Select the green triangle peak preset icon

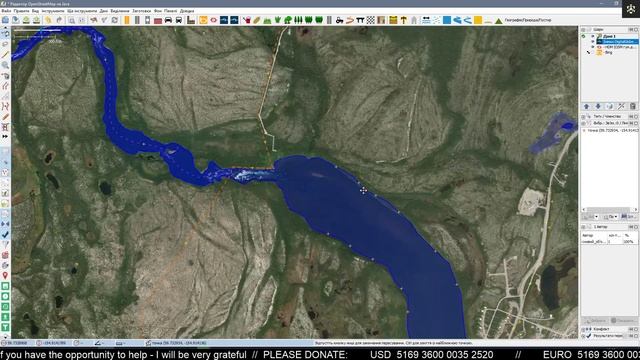tap(498, 20)
